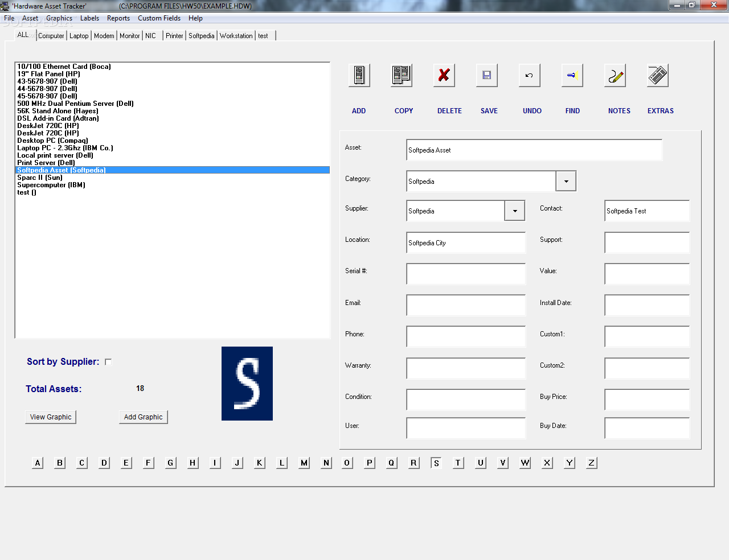Image resolution: width=729 pixels, height=560 pixels.
Task: Switch to the Laptop tab
Action: [x=79, y=36]
